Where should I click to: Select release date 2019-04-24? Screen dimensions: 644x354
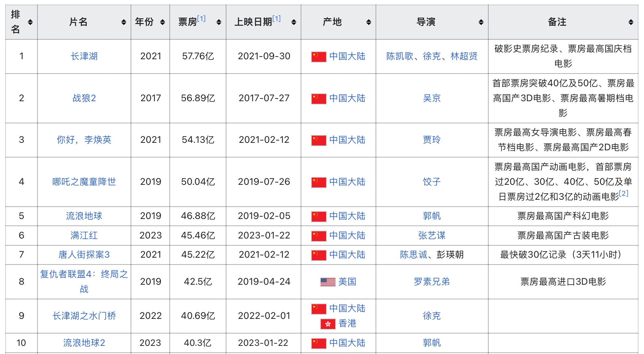(x=264, y=281)
